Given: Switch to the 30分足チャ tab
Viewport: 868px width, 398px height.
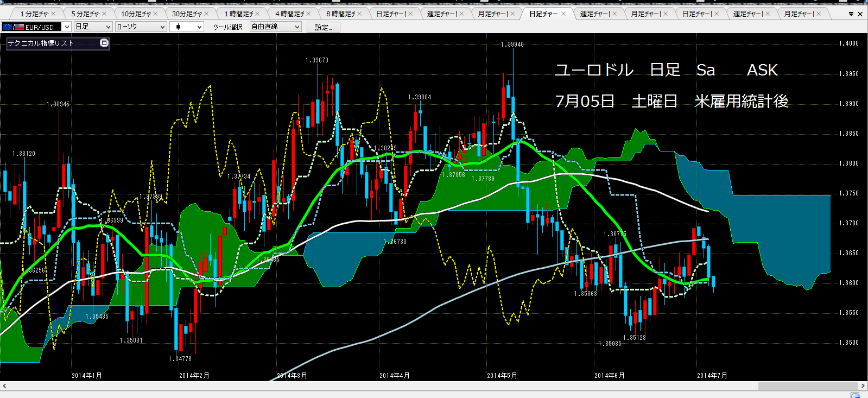Looking at the screenshot, I should coord(187,14).
